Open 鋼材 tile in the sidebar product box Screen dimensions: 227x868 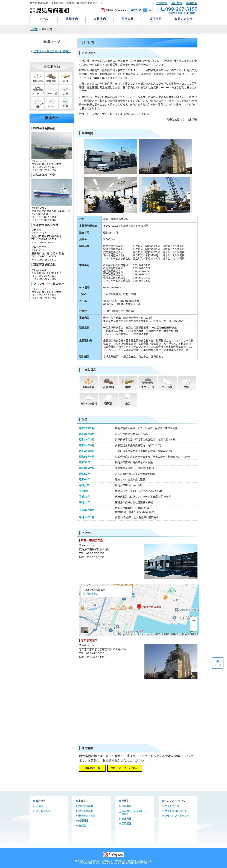tap(65, 78)
